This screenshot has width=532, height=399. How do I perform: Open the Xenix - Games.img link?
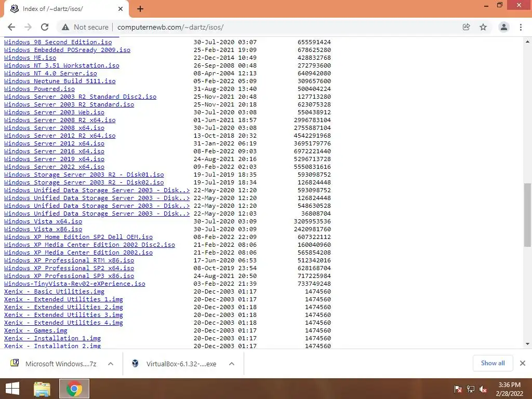pyautogui.click(x=36, y=331)
